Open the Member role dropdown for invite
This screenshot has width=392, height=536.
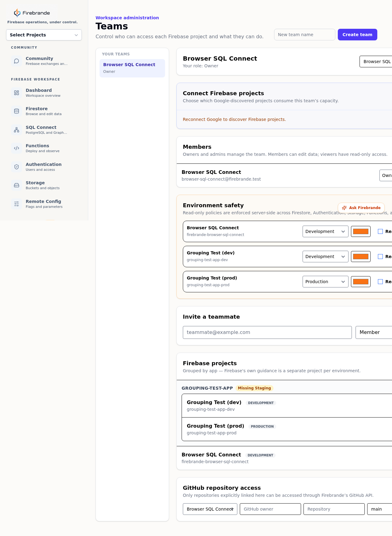point(374,332)
